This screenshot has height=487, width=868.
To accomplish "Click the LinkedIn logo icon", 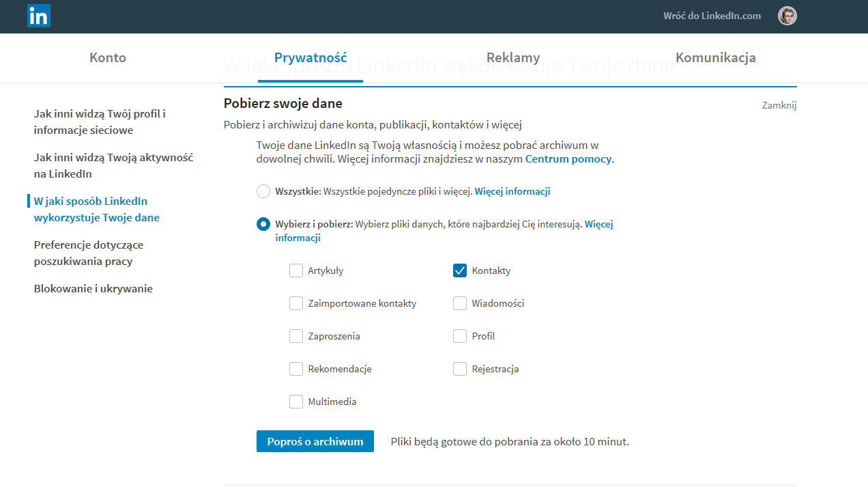I will point(39,16).
